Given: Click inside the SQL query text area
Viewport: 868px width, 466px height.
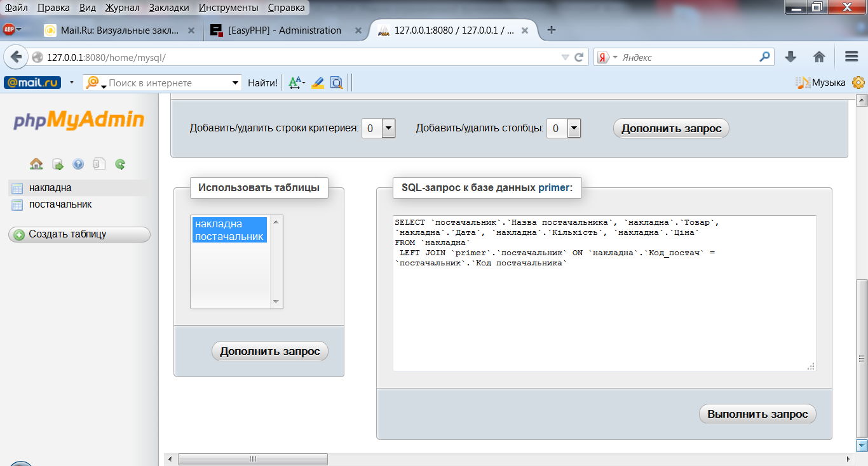Looking at the screenshot, I should (604, 293).
